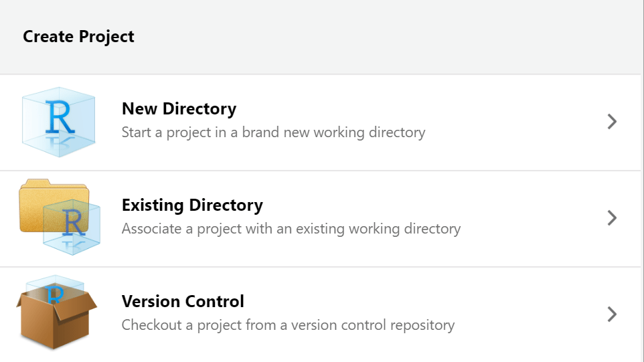644x362 pixels.
Task: Pick the Version Control option title
Action: (x=183, y=301)
